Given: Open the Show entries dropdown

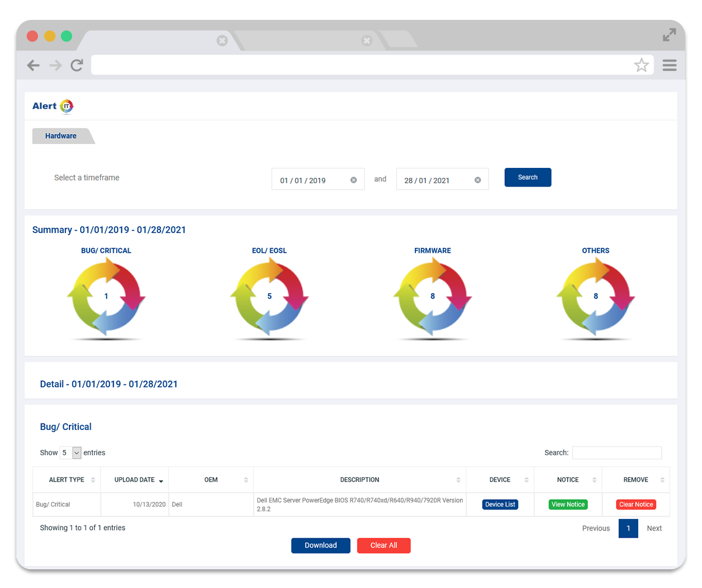Looking at the screenshot, I should [x=70, y=453].
